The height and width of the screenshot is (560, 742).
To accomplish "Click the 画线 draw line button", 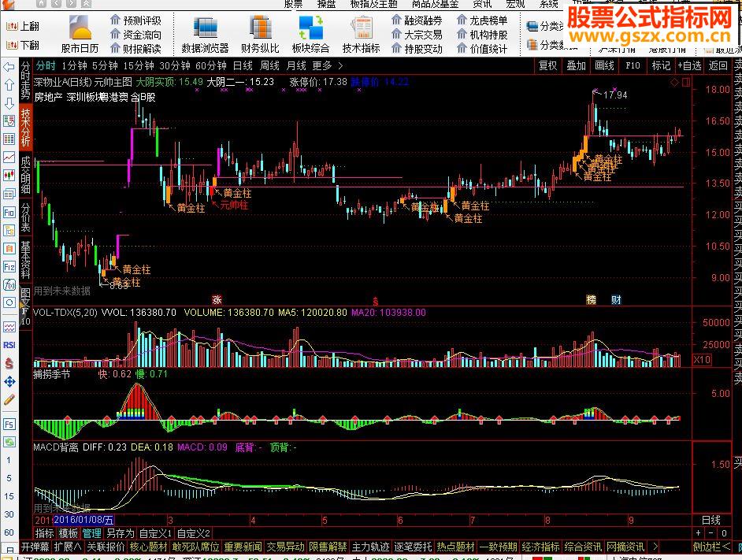I will pos(605,66).
